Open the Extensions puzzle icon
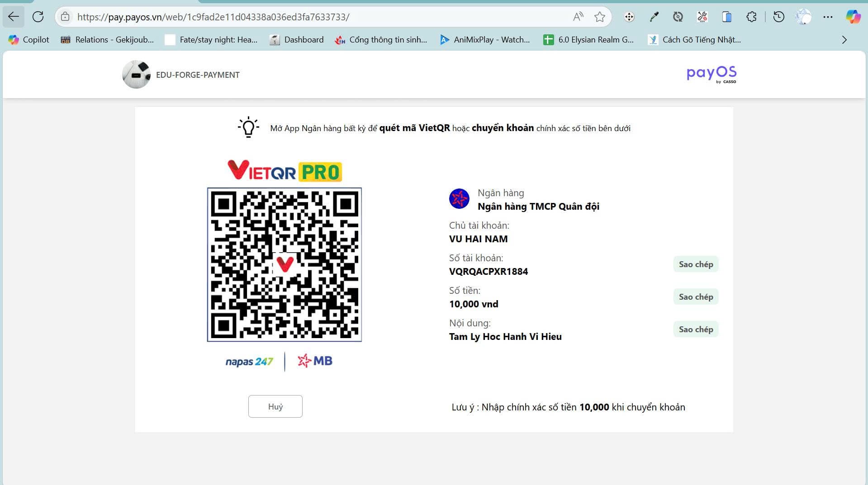The image size is (868, 485). click(x=751, y=17)
